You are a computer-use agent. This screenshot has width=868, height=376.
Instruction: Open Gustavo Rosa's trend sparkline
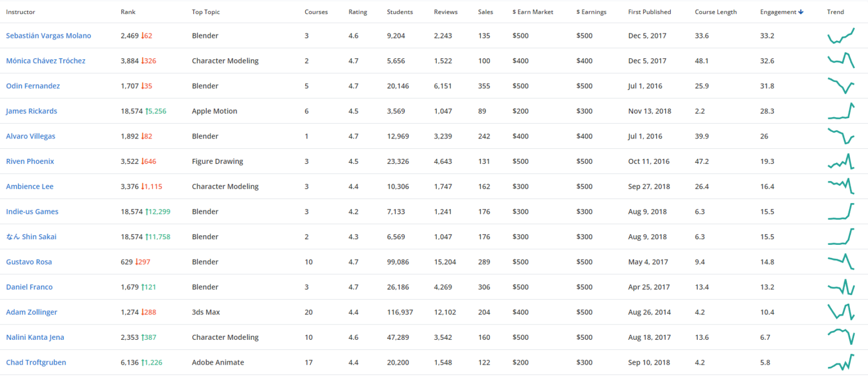840,262
